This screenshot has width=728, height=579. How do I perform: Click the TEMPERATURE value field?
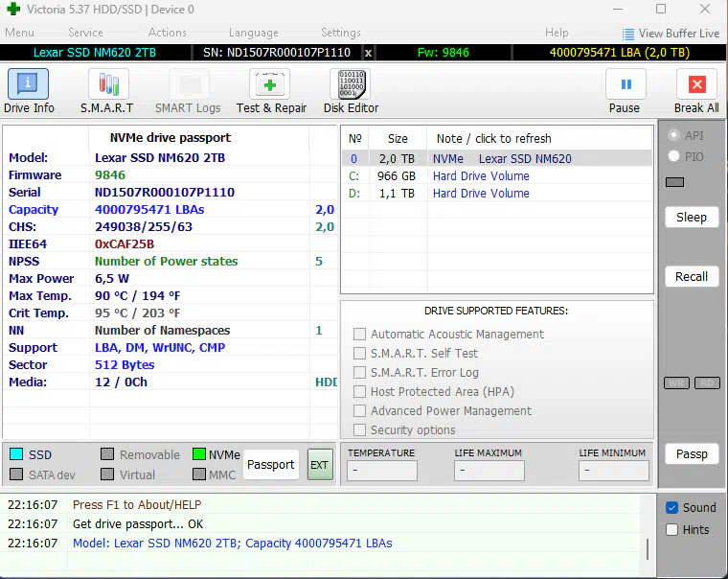(381, 471)
